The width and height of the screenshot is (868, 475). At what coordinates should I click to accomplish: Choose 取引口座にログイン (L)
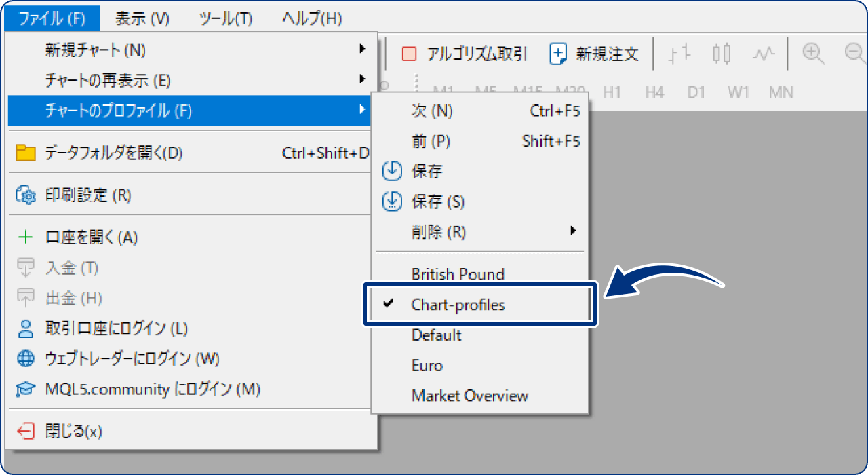pos(191,328)
